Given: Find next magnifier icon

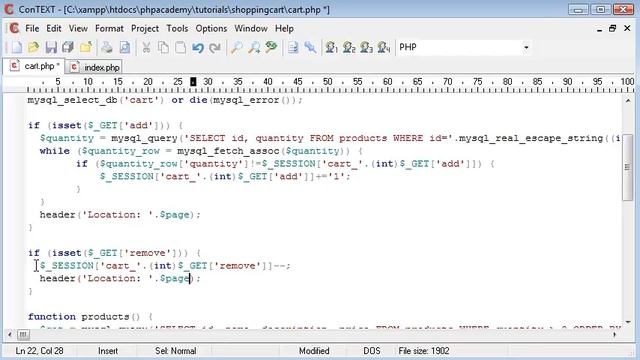Looking at the screenshot, I should point(254,47).
